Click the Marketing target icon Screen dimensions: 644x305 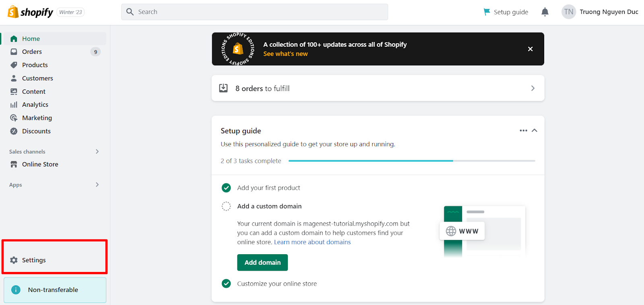(14, 118)
